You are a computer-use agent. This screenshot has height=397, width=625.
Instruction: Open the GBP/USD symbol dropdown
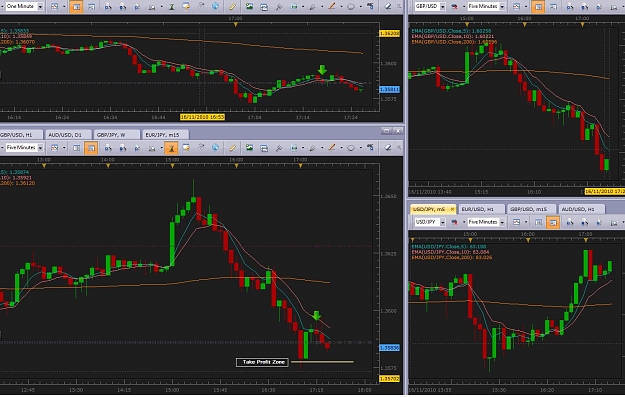[442, 7]
